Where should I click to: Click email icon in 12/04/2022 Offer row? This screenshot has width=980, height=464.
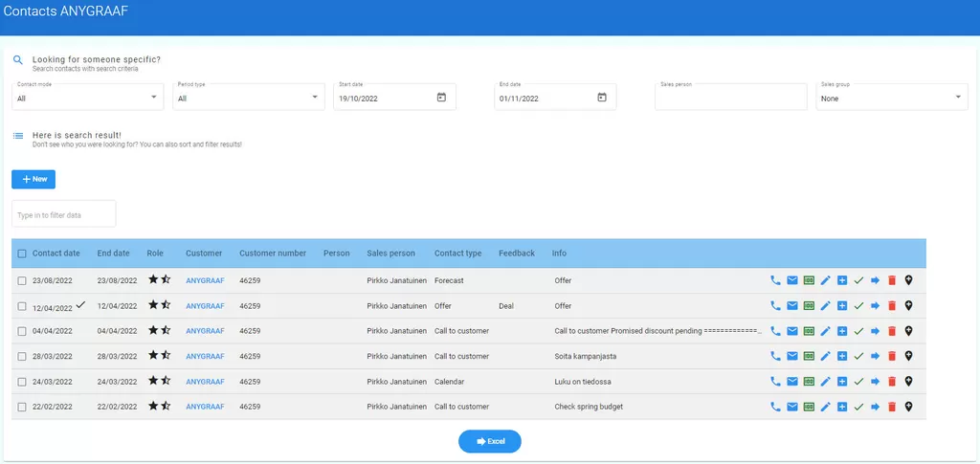click(x=791, y=305)
